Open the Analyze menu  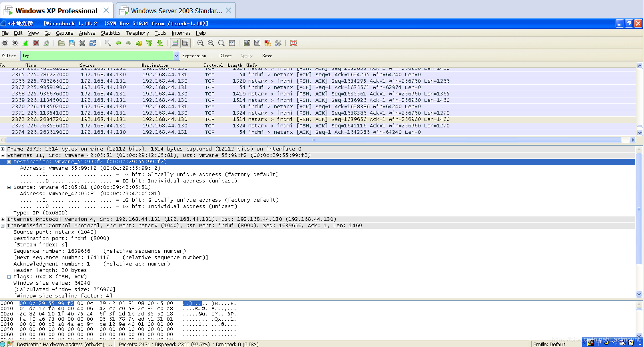87,33
